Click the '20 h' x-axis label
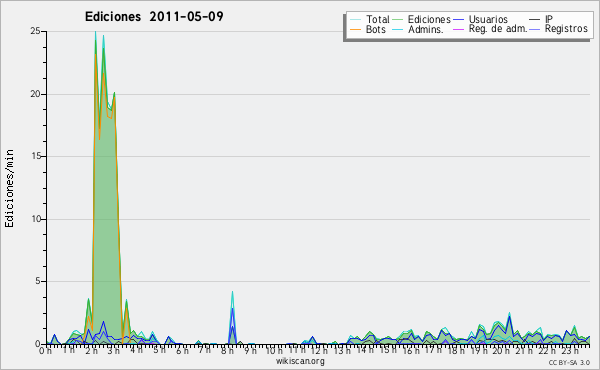 [500, 350]
